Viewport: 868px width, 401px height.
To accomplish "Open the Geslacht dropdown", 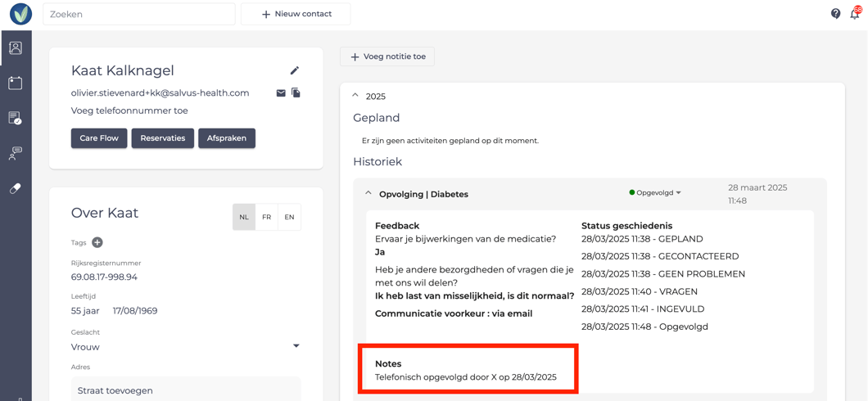I will pyautogui.click(x=296, y=346).
